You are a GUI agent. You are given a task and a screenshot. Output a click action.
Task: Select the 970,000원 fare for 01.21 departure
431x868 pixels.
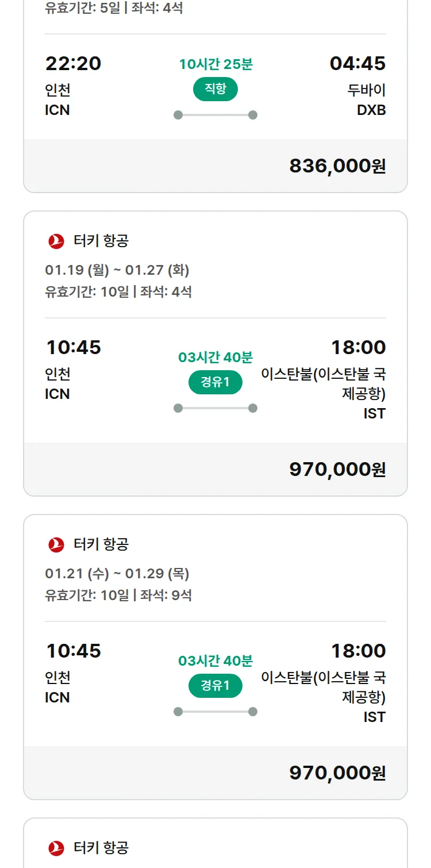[337, 773]
